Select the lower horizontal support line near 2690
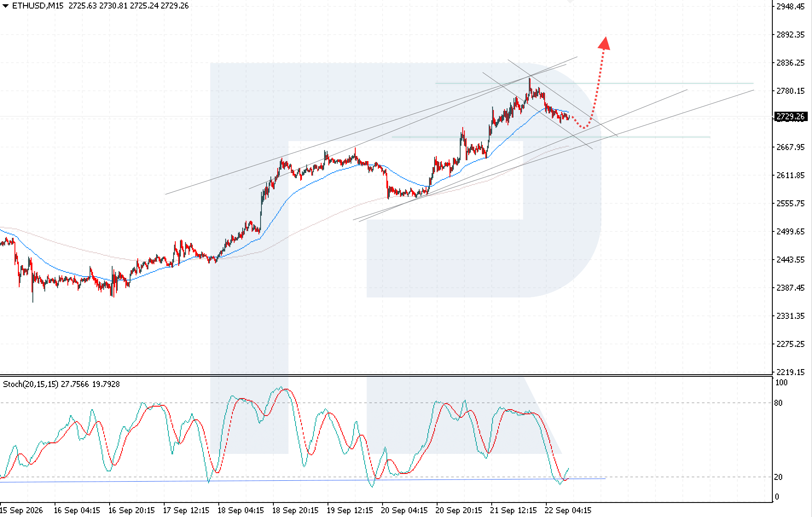Image resolution: width=812 pixels, height=517 pixels. [550, 137]
